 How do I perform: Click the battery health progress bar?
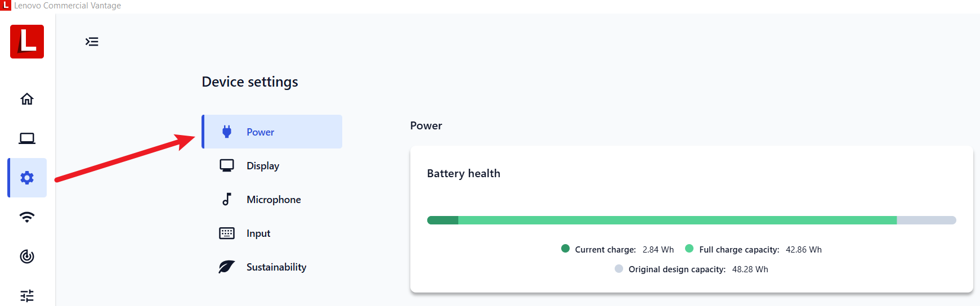(691, 220)
